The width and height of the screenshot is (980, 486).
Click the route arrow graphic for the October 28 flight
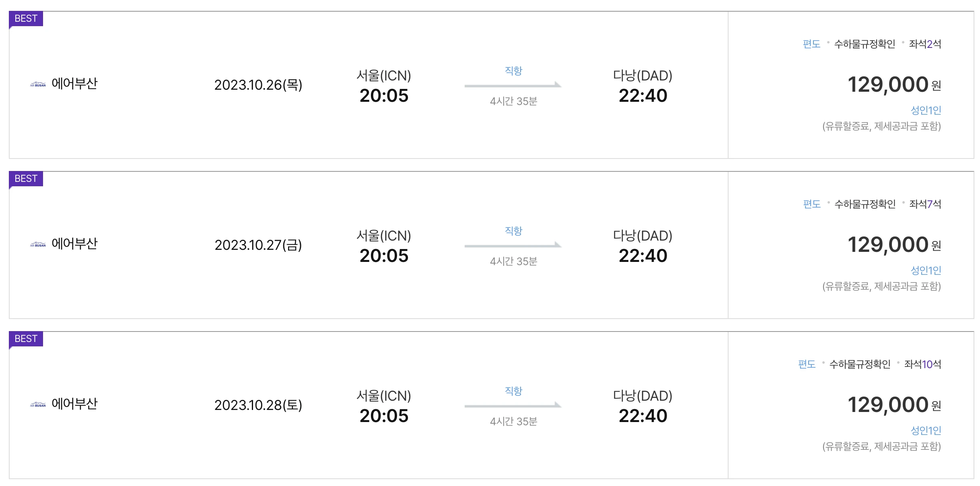(513, 406)
